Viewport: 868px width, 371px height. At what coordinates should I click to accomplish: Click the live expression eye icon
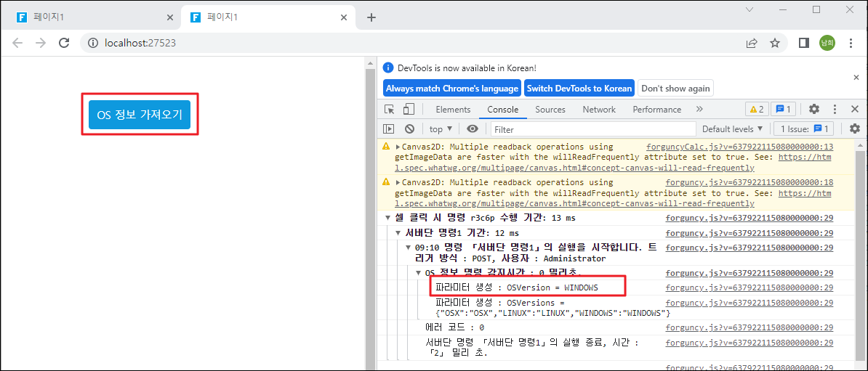473,129
